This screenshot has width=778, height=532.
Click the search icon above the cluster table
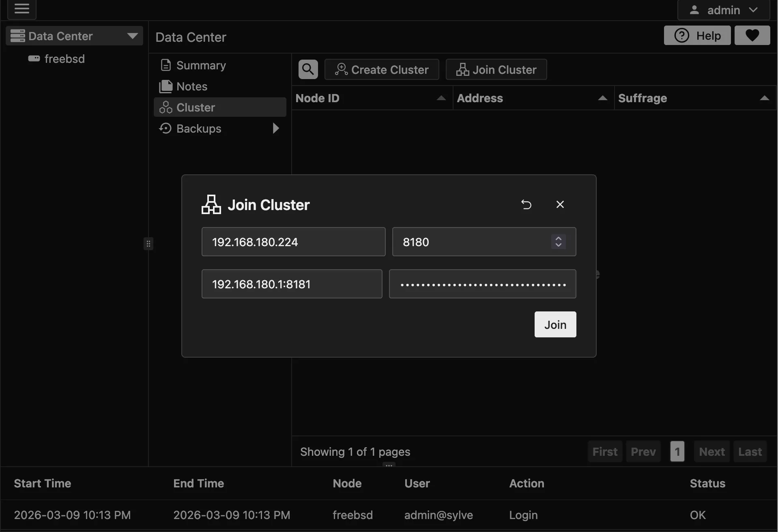308,69
